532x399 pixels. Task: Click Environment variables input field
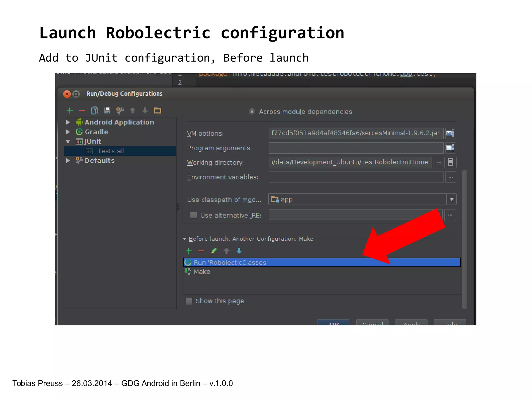[x=356, y=177]
